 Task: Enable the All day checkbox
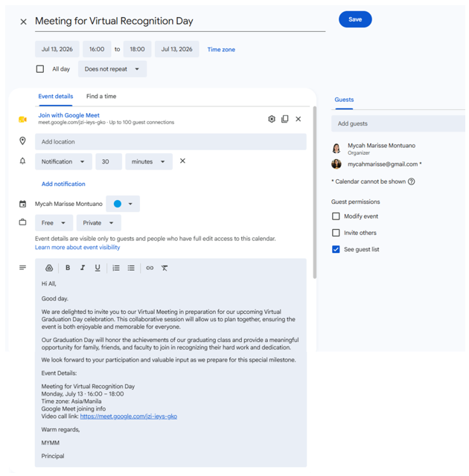point(40,69)
